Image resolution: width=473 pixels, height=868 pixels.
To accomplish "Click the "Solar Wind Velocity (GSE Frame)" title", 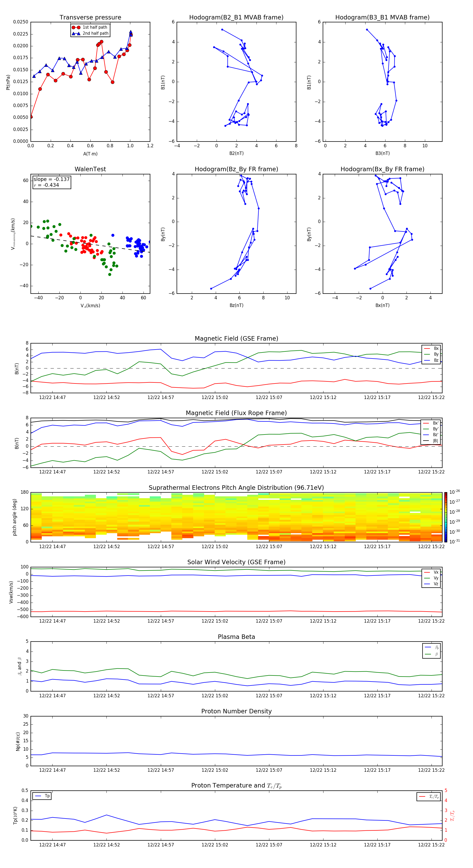I will click(x=236, y=562).
